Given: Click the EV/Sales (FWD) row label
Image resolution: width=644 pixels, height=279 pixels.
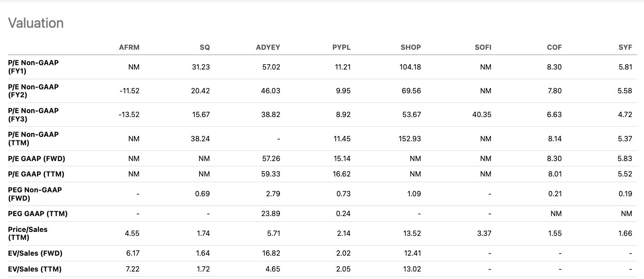Looking at the screenshot, I should 35,253.
